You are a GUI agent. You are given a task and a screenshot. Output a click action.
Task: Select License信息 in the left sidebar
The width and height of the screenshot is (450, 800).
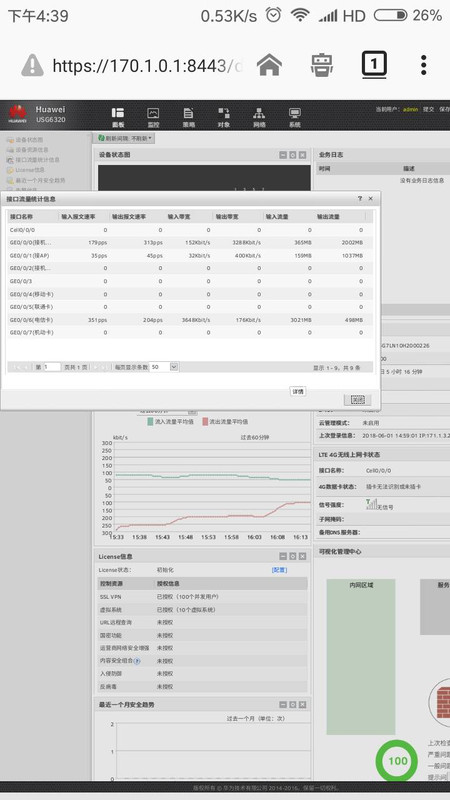[30, 170]
